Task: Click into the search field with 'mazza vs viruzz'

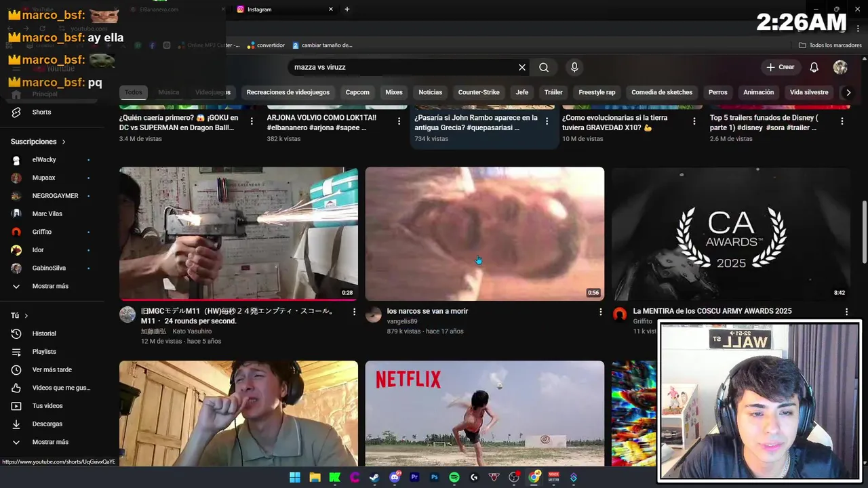Action: (x=403, y=67)
